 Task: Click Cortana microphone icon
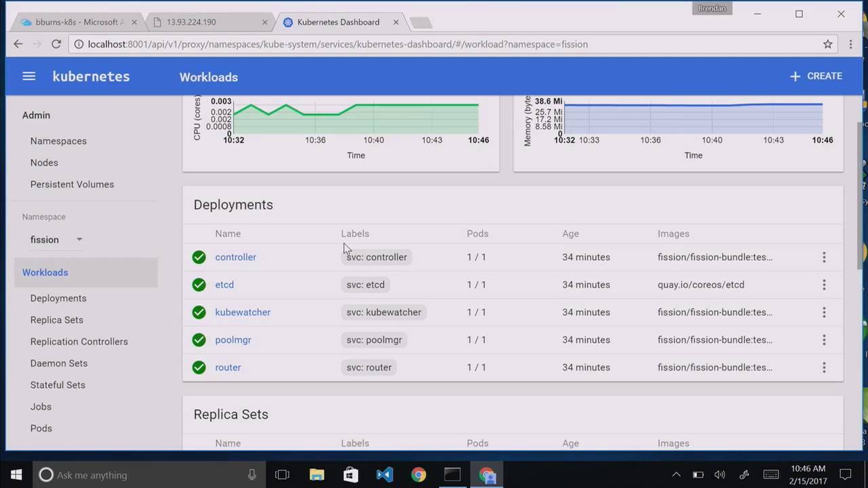[x=252, y=474]
